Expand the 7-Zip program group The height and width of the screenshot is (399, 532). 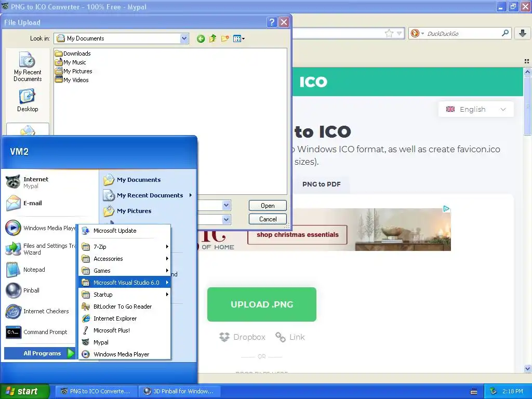point(125,247)
